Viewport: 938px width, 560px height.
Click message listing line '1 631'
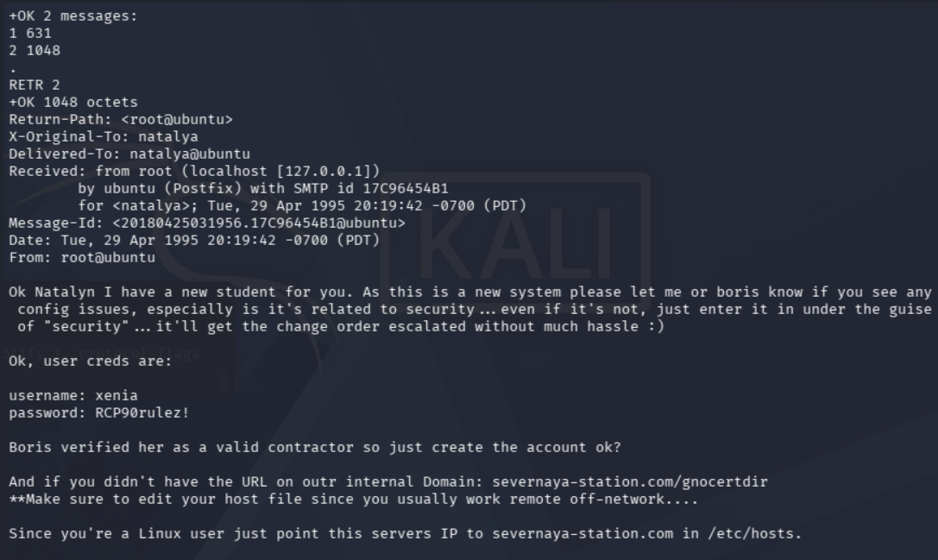click(30, 34)
